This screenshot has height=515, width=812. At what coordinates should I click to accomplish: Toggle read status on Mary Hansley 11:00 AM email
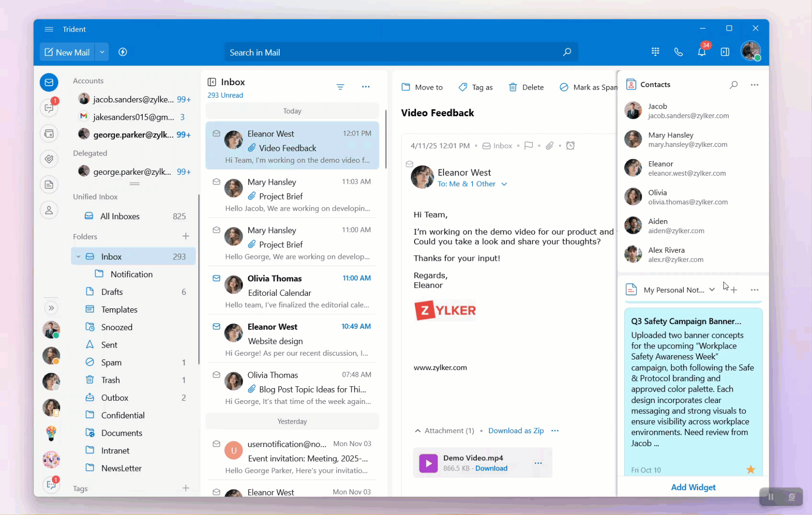(216, 230)
